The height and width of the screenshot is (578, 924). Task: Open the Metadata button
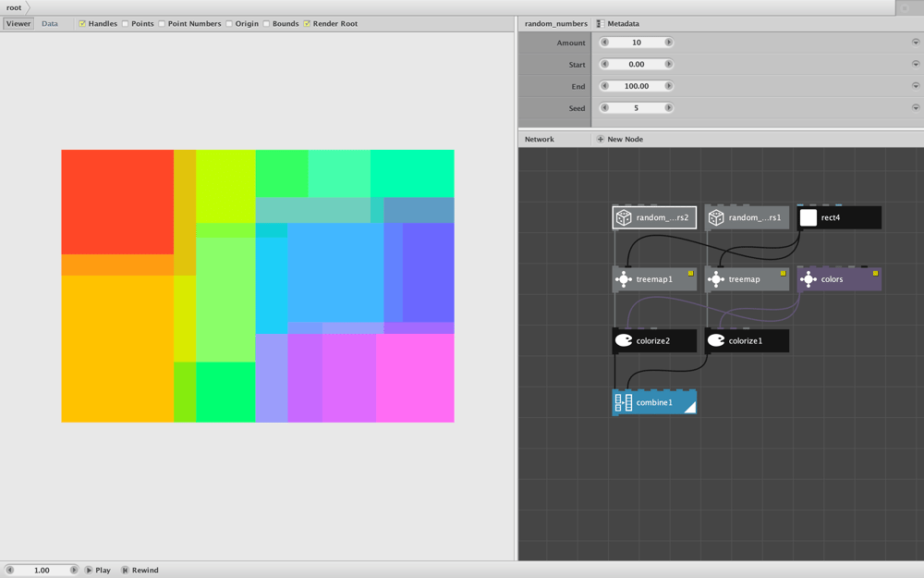click(617, 24)
